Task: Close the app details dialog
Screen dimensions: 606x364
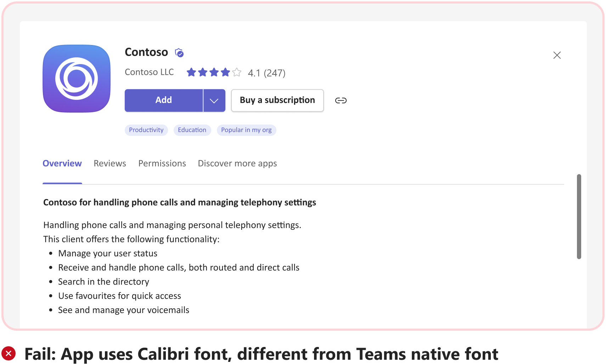Action: coord(557,55)
